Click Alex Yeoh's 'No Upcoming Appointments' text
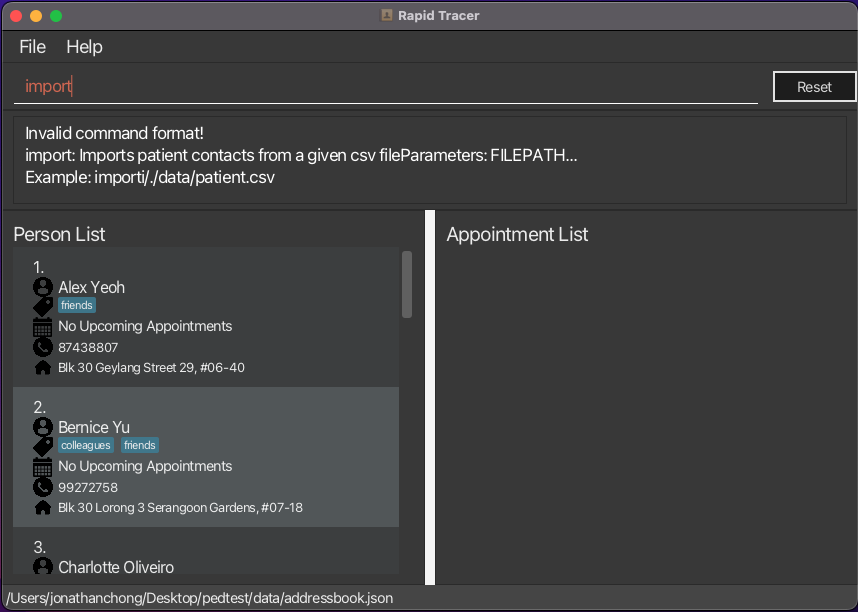 click(x=145, y=326)
